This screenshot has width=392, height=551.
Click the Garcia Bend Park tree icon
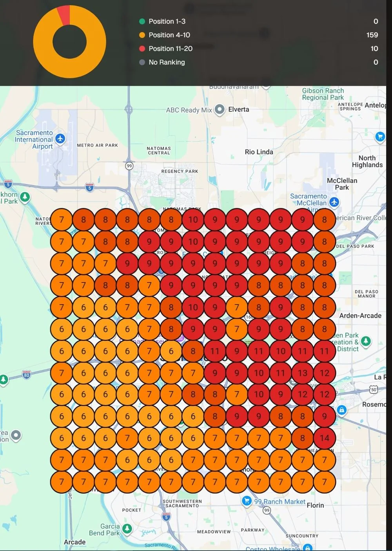tap(127, 529)
